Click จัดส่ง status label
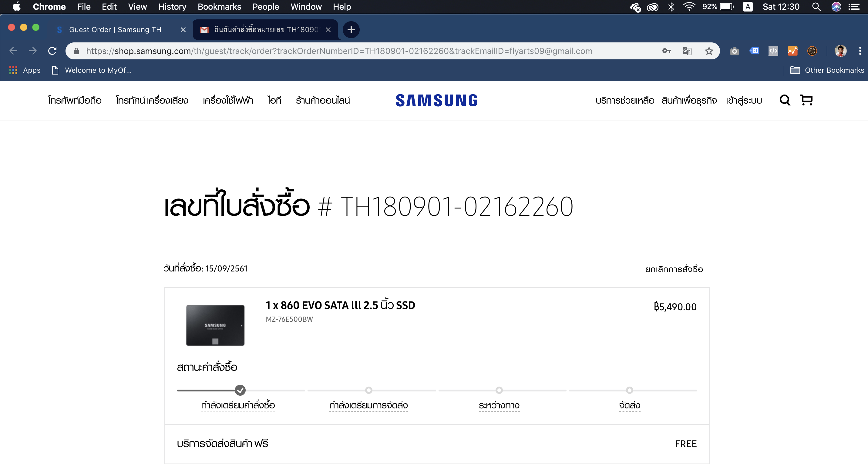This screenshot has width=868, height=469. tap(629, 405)
